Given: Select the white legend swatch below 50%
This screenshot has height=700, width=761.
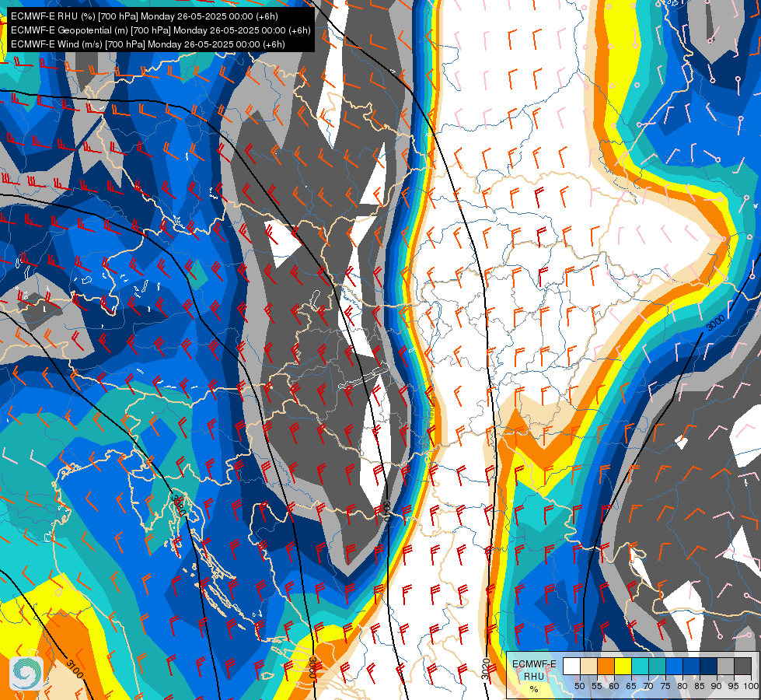Looking at the screenshot, I should pyautogui.click(x=571, y=666).
